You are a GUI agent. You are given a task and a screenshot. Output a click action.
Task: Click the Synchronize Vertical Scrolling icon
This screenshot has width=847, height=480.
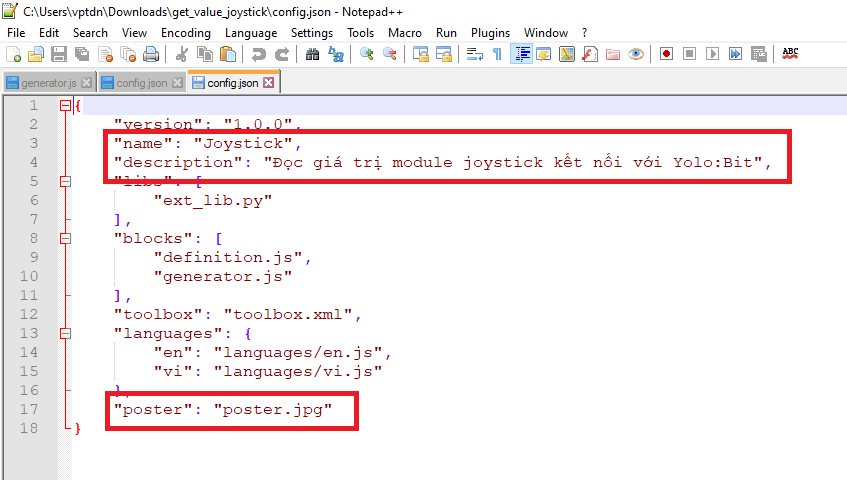pos(420,54)
